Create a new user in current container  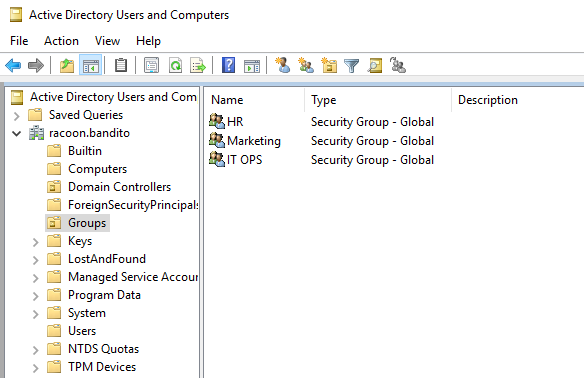[x=283, y=65]
